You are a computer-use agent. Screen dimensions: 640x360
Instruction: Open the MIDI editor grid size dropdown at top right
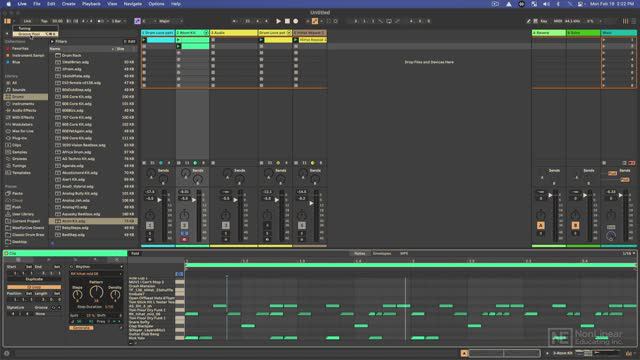629,253
